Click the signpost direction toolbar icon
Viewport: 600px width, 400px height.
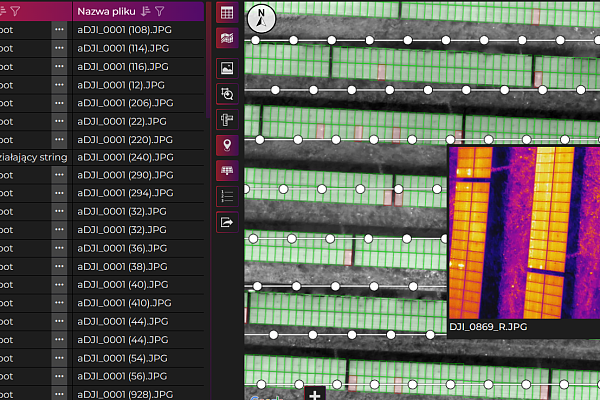pyautogui.click(x=227, y=119)
